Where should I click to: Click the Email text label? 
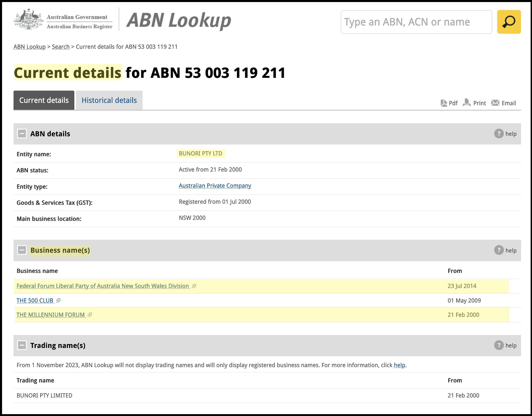pyautogui.click(x=509, y=103)
